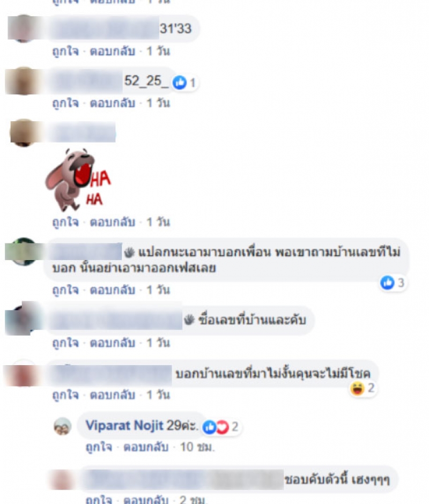Click the avatar beside the ซื้อเลขที่บ้านและดับ comment

pyautogui.click(x=21, y=318)
